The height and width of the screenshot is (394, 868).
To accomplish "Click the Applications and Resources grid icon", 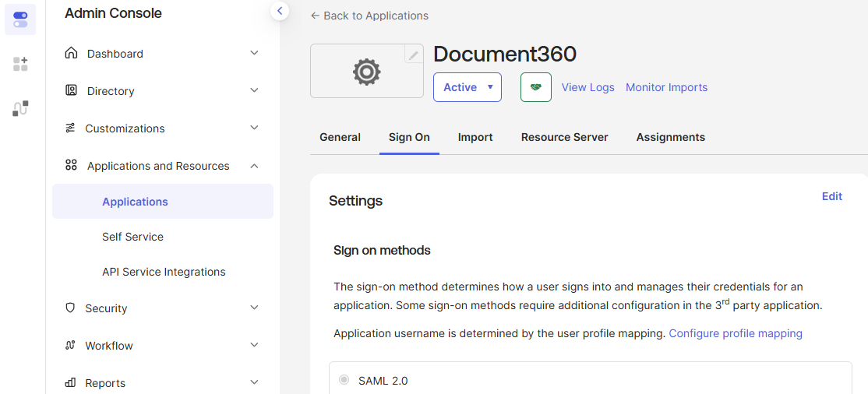I will [x=71, y=165].
